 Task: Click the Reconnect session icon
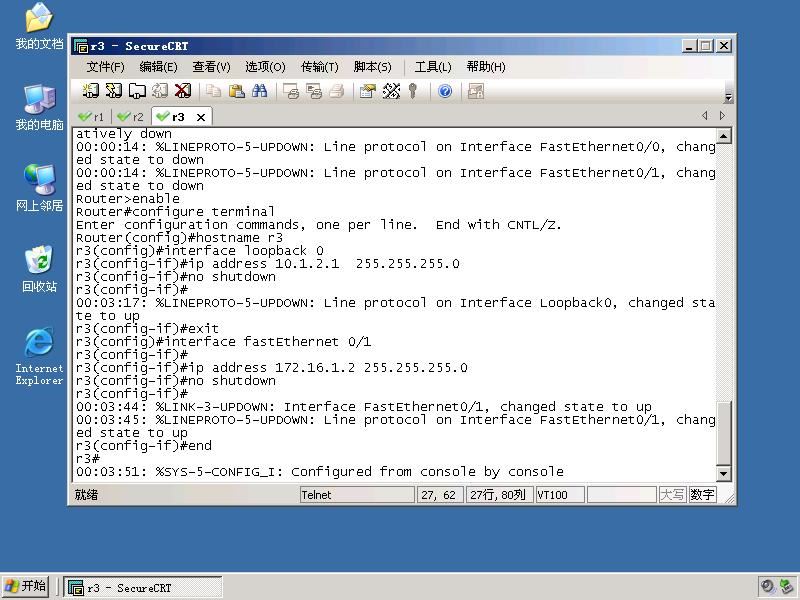[x=160, y=91]
